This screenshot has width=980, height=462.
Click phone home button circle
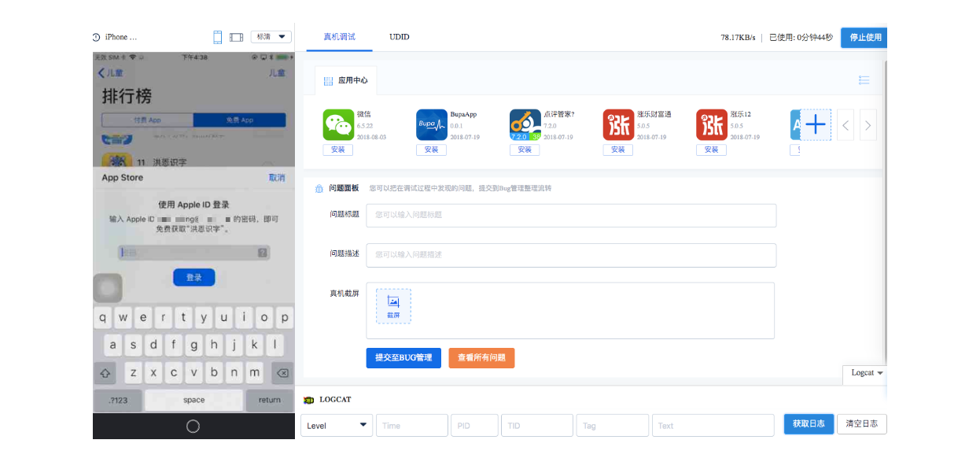point(193,426)
